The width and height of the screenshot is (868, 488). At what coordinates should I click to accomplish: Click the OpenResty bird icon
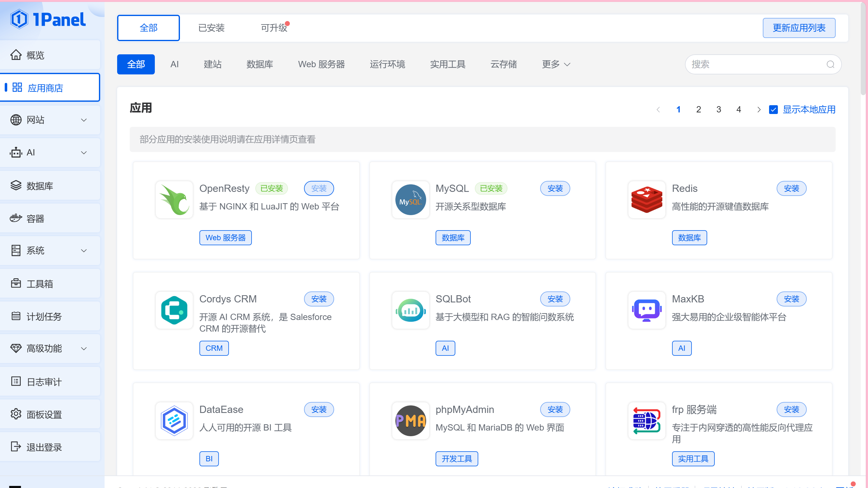click(x=174, y=200)
